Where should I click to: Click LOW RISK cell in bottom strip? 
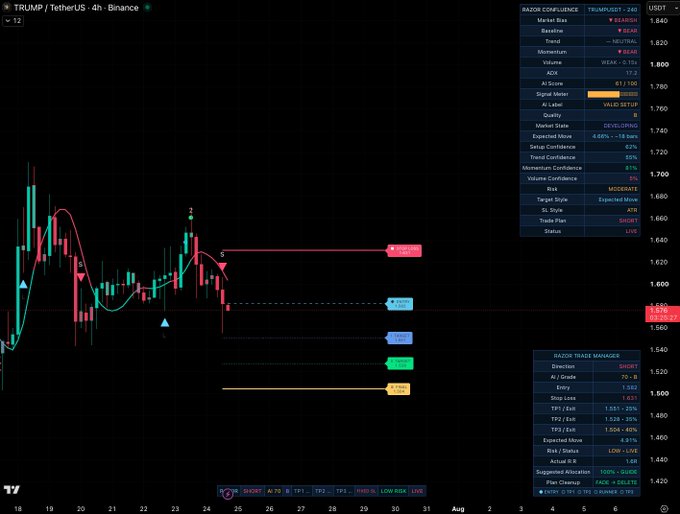(393, 491)
